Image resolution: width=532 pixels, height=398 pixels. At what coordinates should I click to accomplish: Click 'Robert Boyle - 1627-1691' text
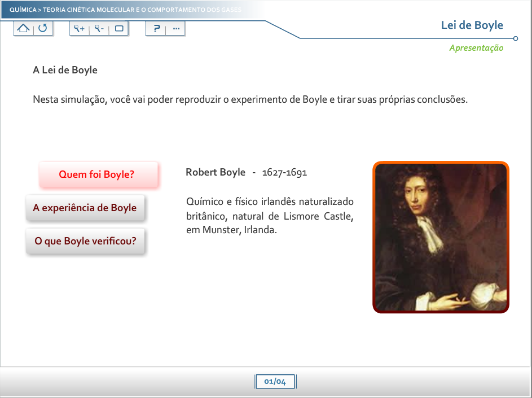[247, 173]
